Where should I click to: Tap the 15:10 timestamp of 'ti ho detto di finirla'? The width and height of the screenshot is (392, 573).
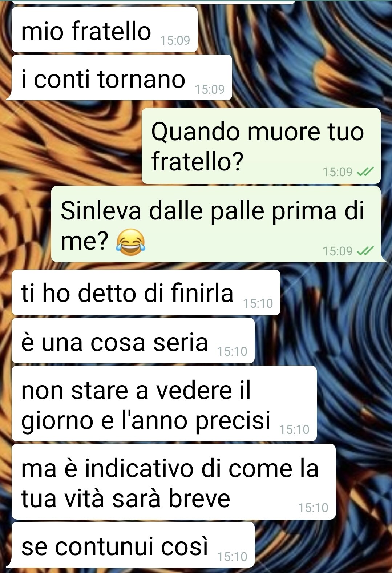(x=258, y=303)
